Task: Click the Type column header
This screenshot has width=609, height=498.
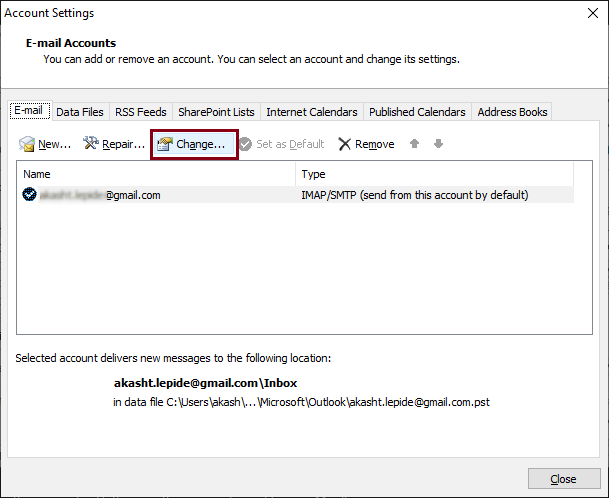Action: tap(435, 174)
